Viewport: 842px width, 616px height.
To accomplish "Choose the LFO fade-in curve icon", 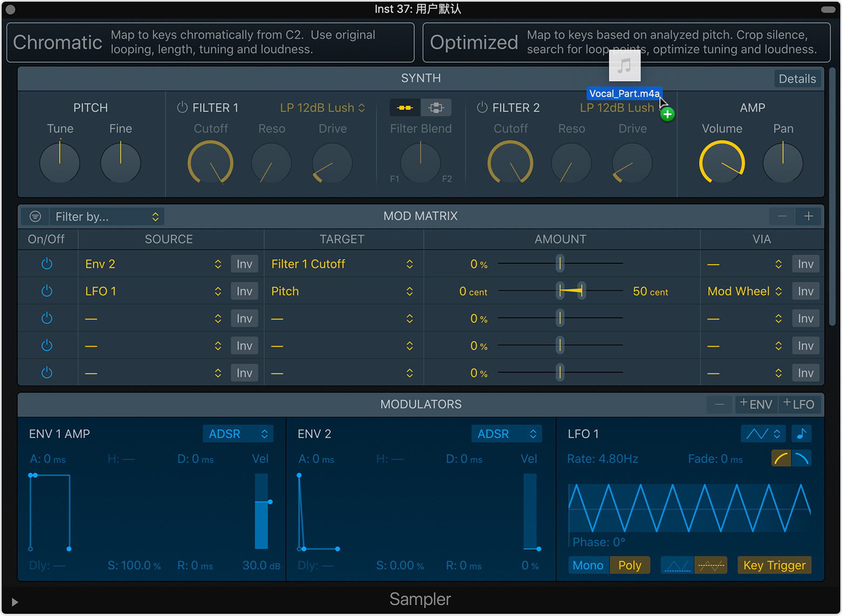I will tap(781, 458).
